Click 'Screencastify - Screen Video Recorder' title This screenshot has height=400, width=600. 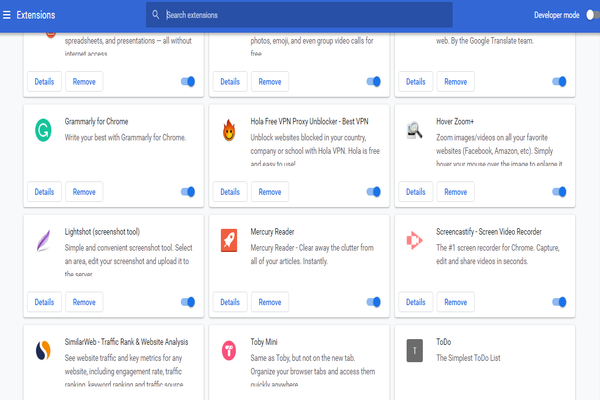click(489, 232)
